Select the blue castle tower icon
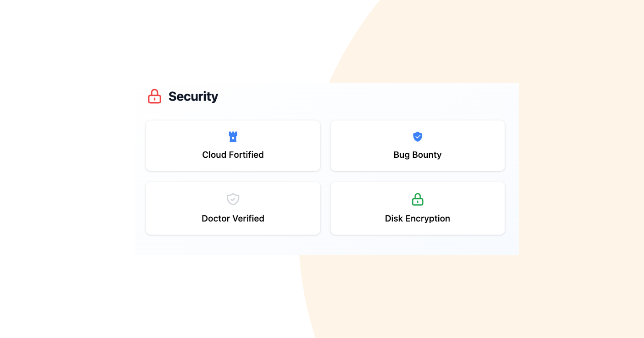 tap(233, 137)
